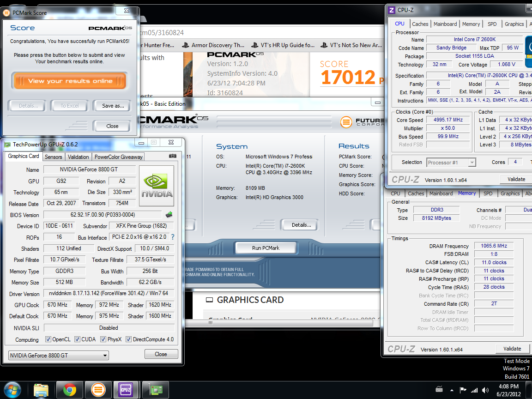This screenshot has height=399, width=532.
Task: Click the GPU-Z screenshot camera icon
Action: [x=172, y=156]
